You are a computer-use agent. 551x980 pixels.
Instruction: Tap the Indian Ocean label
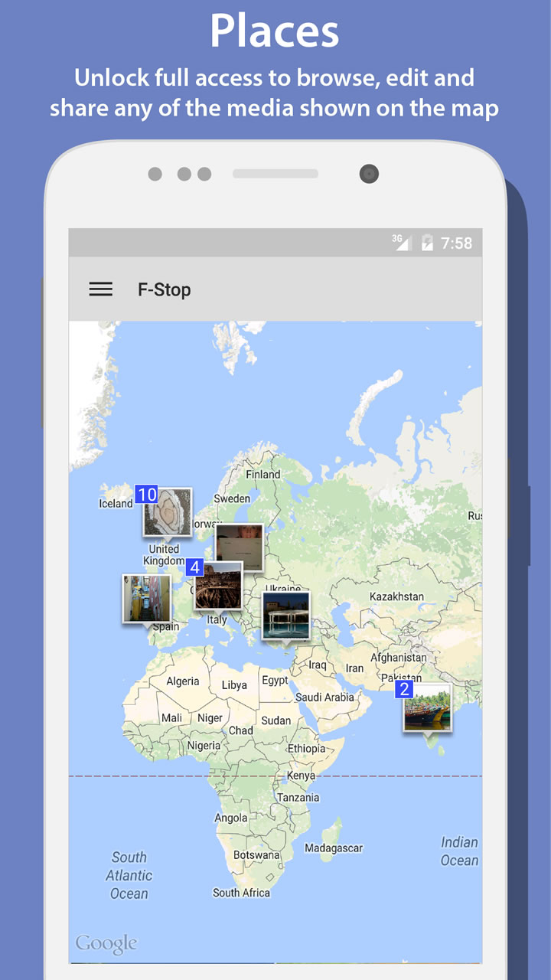pyautogui.click(x=459, y=851)
